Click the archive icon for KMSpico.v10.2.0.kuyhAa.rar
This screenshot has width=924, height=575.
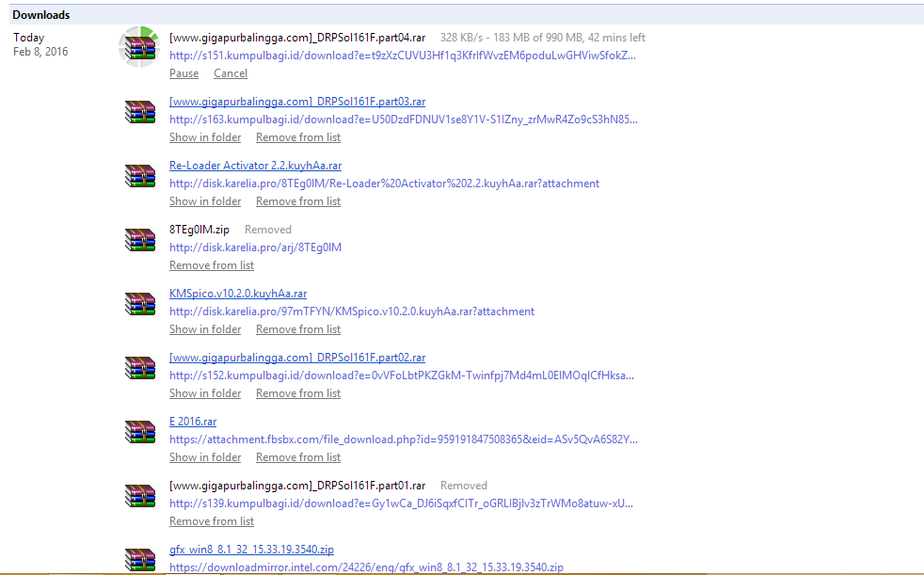click(140, 303)
